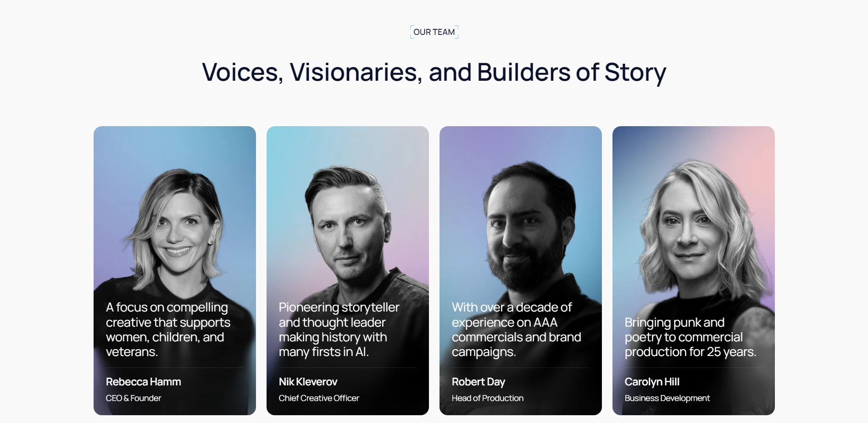Select the Carolyn Hill name
The image size is (868, 423).
point(651,382)
